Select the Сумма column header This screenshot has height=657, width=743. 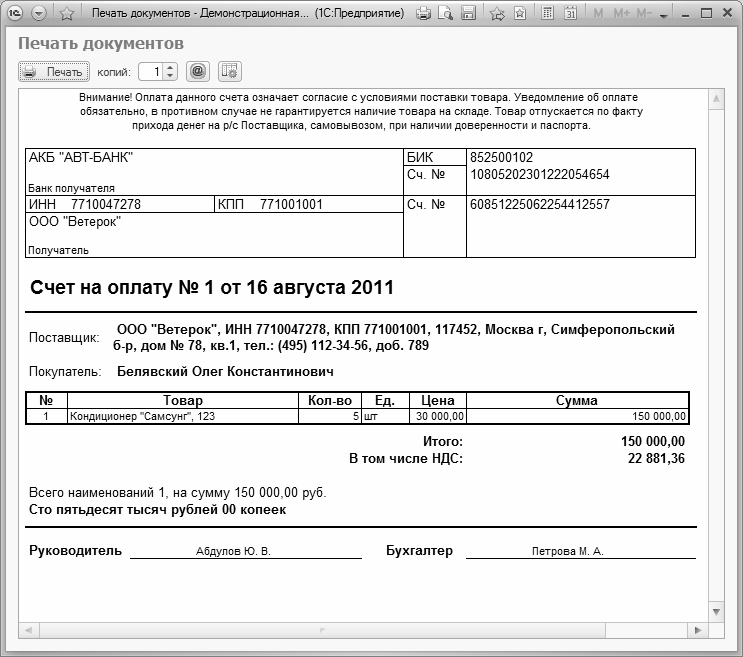pyautogui.click(x=577, y=400)
